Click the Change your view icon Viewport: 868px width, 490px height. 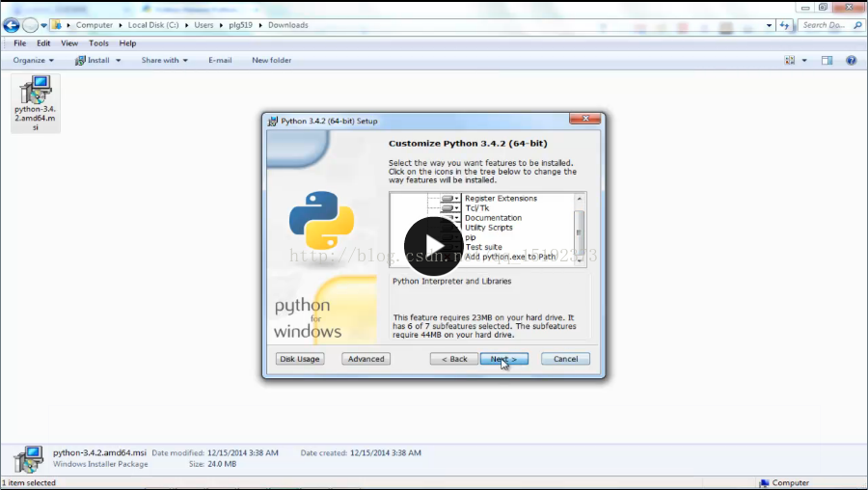click(790, 61)
